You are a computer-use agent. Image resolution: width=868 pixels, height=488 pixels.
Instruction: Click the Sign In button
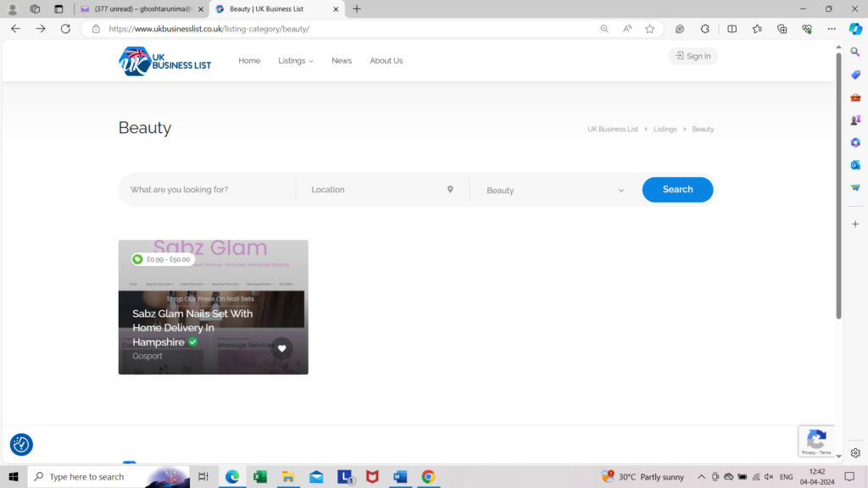point(693,56)
